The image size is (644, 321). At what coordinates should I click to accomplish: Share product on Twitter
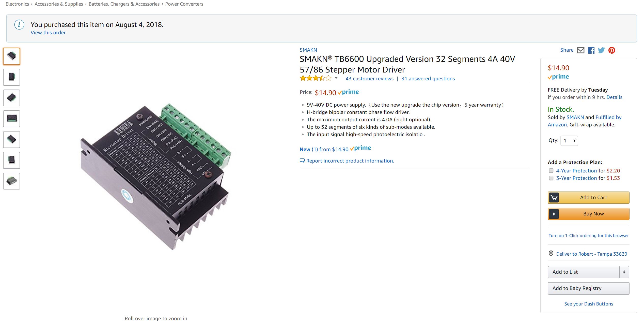coord(601,50)
